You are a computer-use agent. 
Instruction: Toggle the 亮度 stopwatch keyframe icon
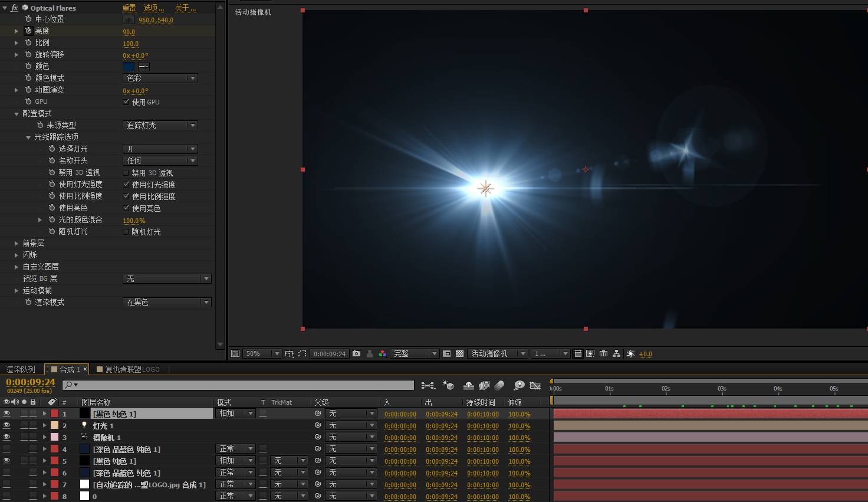click(x=28, y=31)
